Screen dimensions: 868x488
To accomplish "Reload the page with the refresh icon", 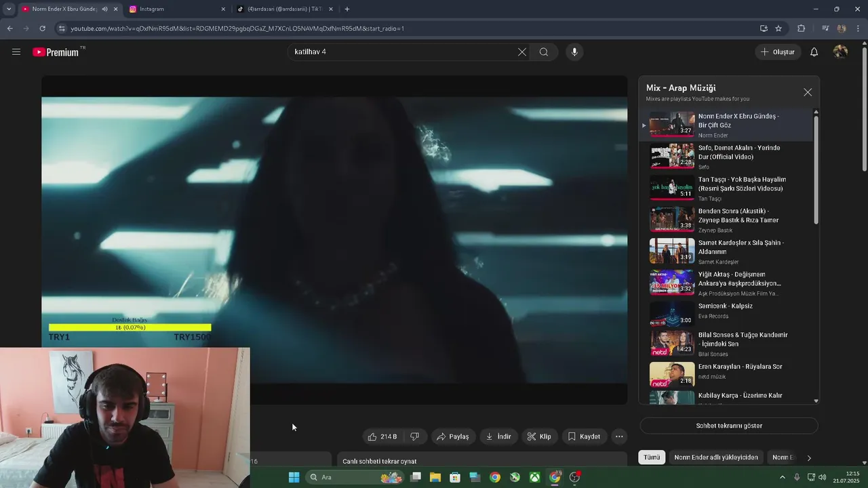I will pyautogui.click(x=42, y=28).
